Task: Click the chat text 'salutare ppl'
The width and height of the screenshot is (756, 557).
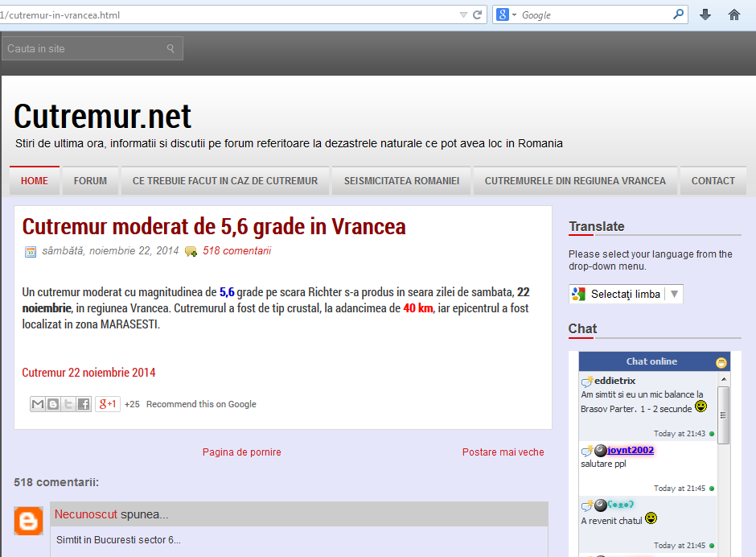Action: tap(603, 464)
